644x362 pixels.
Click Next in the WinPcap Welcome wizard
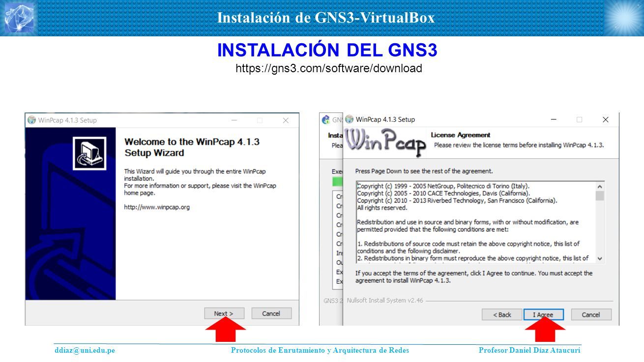click(x=224, y=313)
